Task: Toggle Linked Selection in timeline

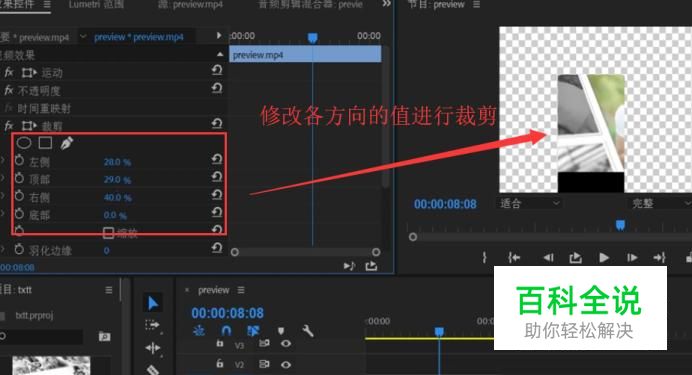Action: click(x=253, y=330)
